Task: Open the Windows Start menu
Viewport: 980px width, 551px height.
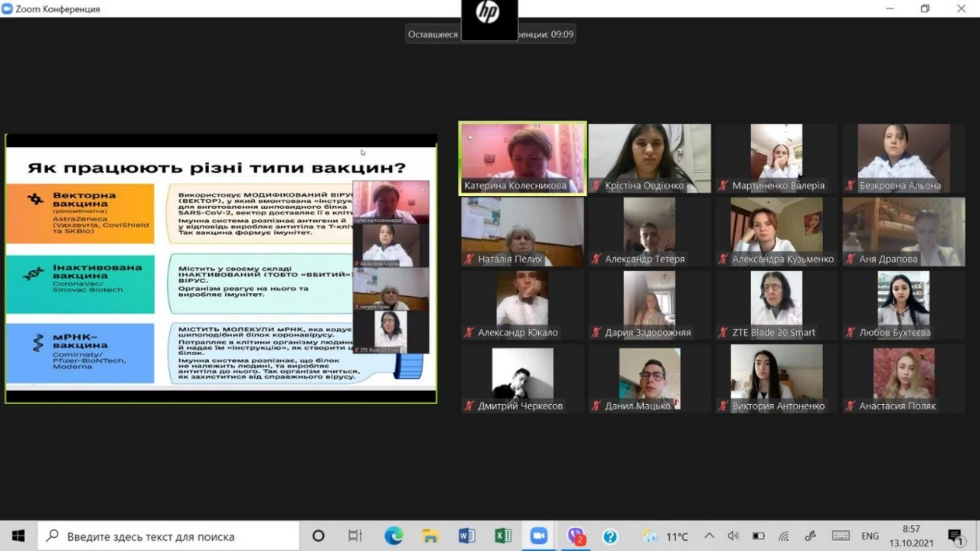Action: [x=18, y=536]
